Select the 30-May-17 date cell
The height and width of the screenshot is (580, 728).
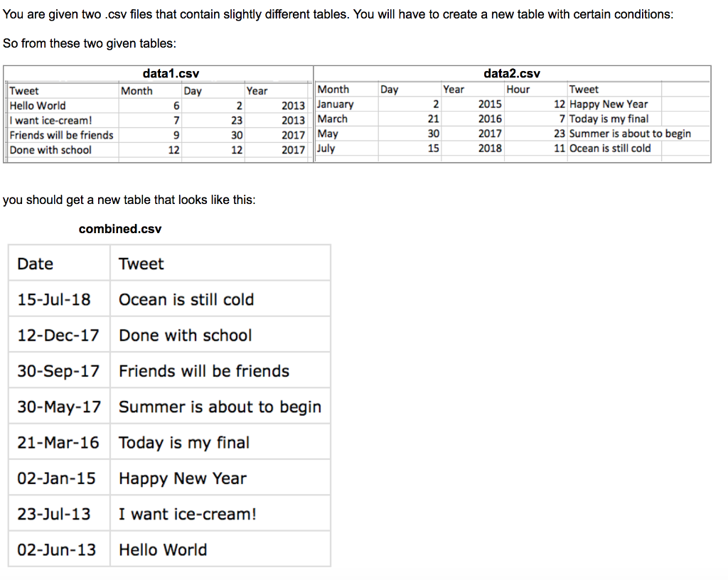pos(59,406)
